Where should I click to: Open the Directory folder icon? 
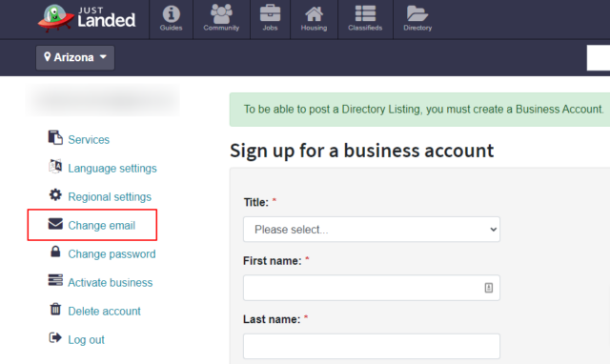click(x=417, y=13)
